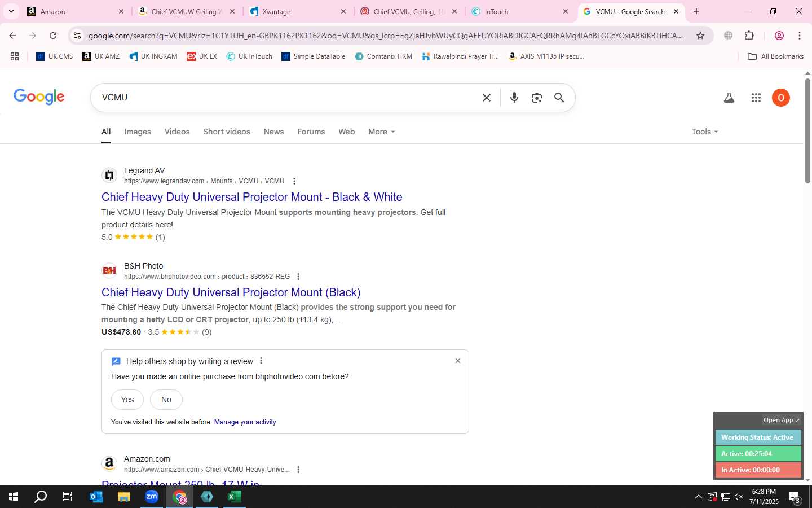Open Comtanix HRM bookmark
This screenshot has height=508, width=812.
pyautogui.click(x=383, y=56)
